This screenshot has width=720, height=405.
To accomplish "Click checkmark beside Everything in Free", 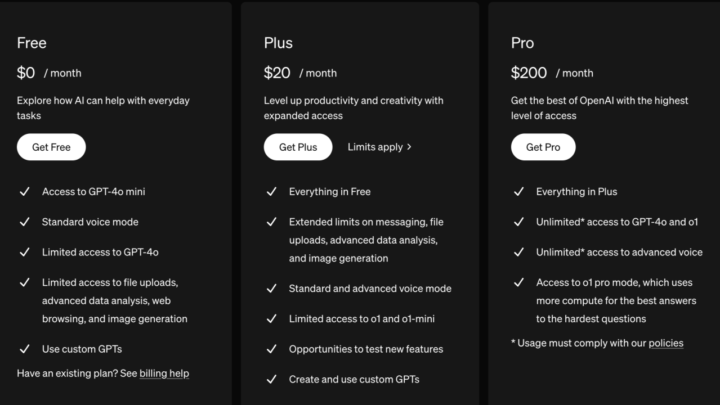I will [x=272, y=191].
